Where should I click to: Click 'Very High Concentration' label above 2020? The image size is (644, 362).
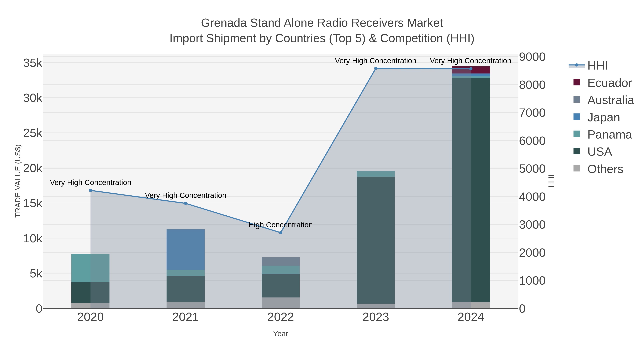(x=91, y=182)
